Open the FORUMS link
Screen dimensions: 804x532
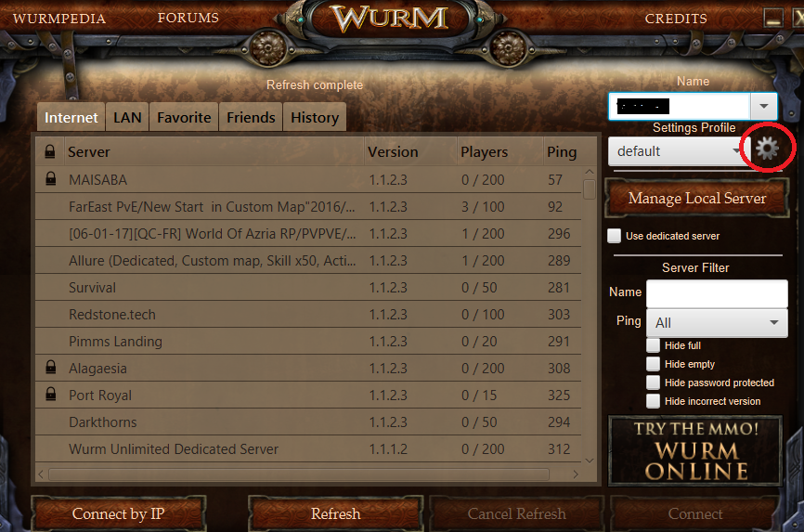coord(188,18)
